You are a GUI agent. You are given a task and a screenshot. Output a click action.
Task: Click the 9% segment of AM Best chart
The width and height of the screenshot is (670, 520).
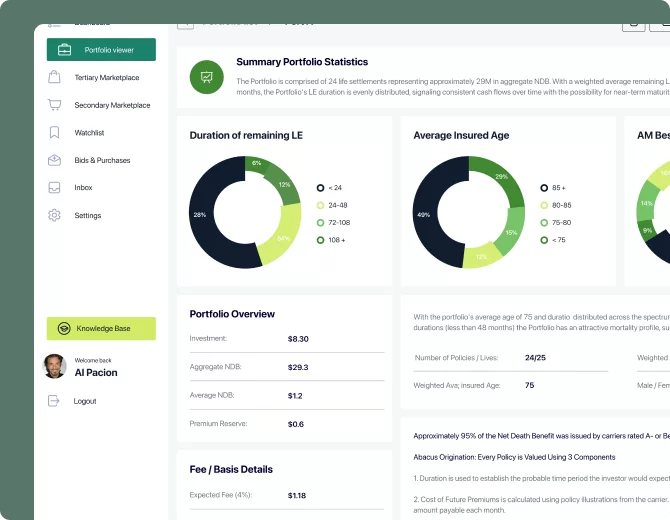648,231
